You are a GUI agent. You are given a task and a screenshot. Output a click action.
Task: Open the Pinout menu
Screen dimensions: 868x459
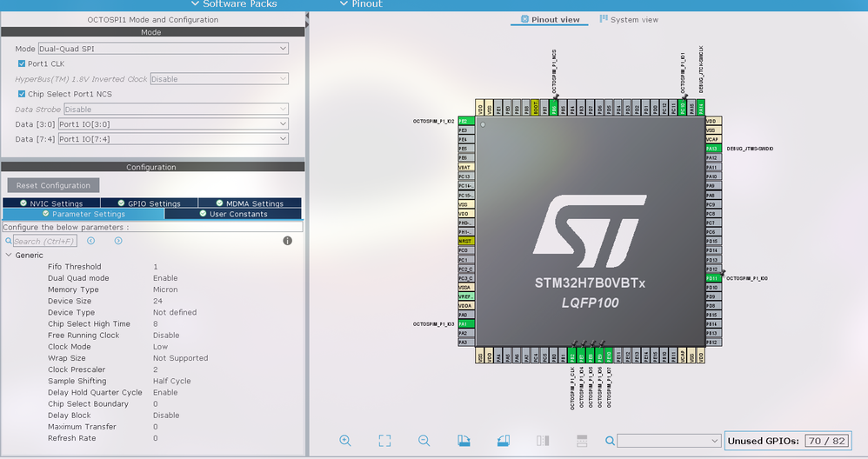[x=361, y=3]
